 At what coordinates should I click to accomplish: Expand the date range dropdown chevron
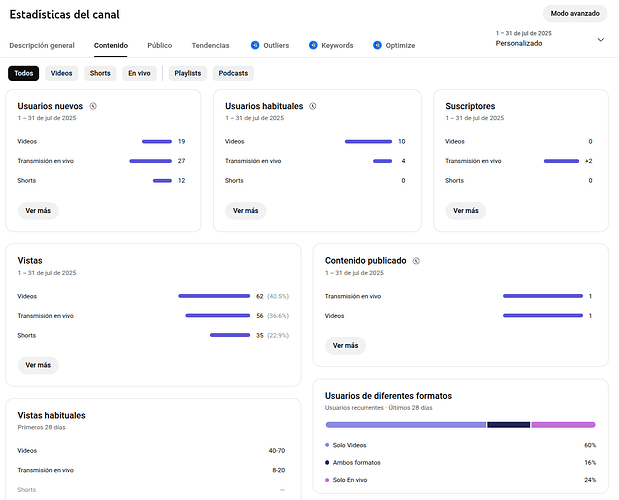point(601,40)
